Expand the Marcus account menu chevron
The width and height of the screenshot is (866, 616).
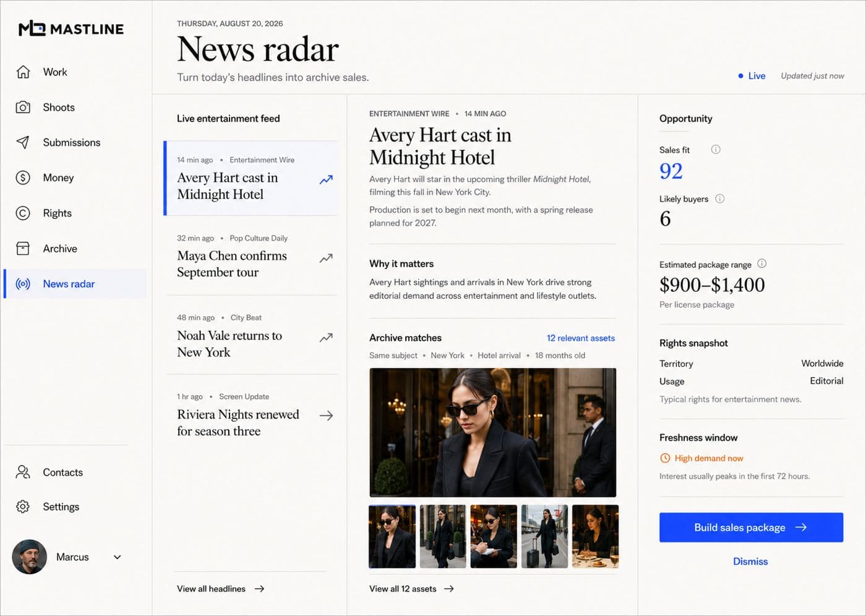tap(118, 557)
